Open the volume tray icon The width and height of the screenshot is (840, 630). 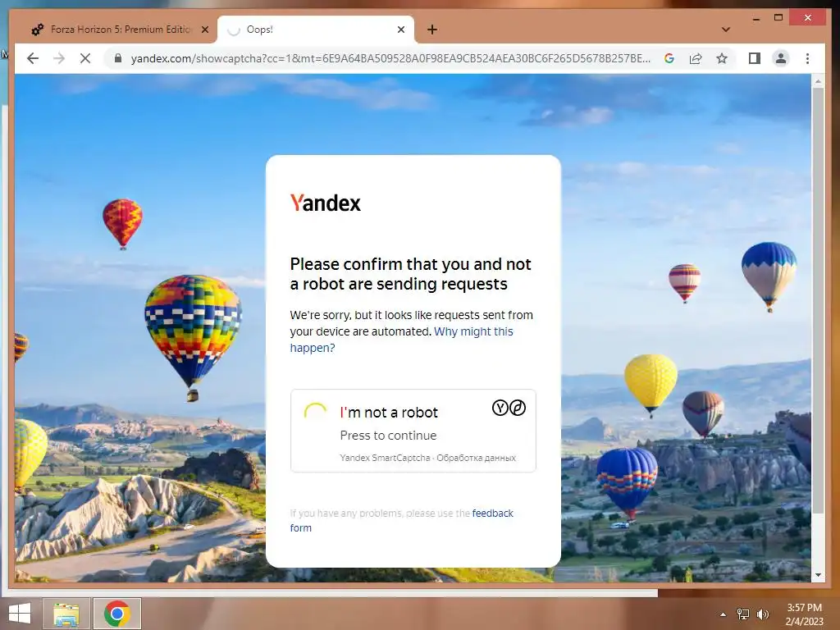pyautogui.click(x=762, y=614)
